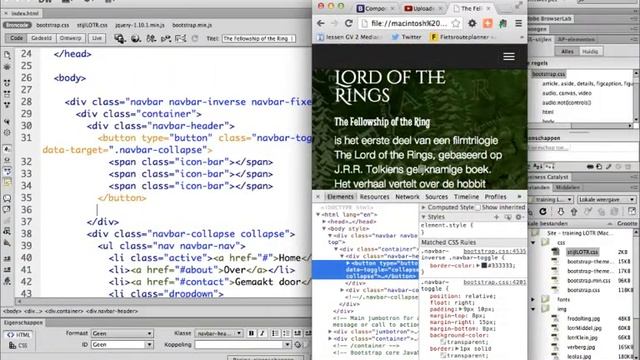Expand the fonts folder in Files panel
640x360 pixels.
(x=533, y=300)
